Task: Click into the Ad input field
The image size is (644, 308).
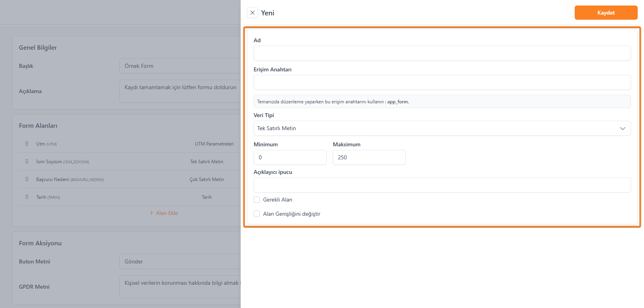Action: click(442, 53)
